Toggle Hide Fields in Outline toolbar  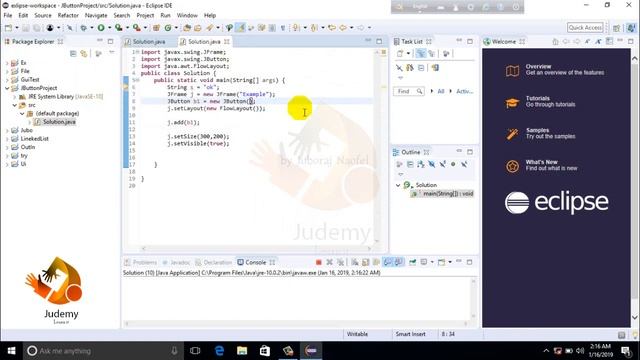click(x=431, y=164)
